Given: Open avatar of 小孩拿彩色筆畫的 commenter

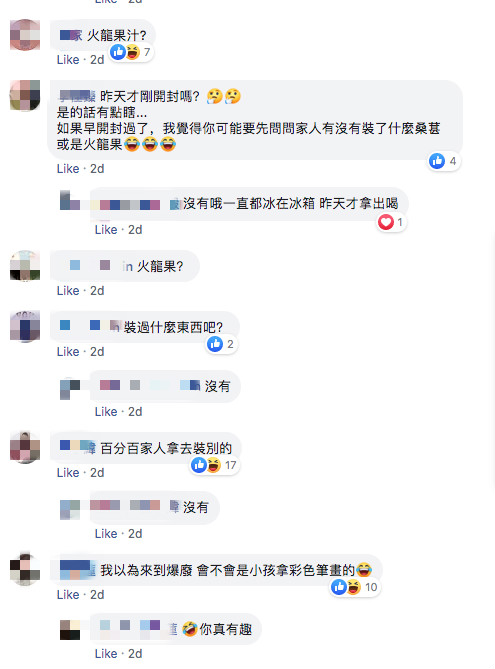Looking at the screenshot, I should tap(25, 569).
